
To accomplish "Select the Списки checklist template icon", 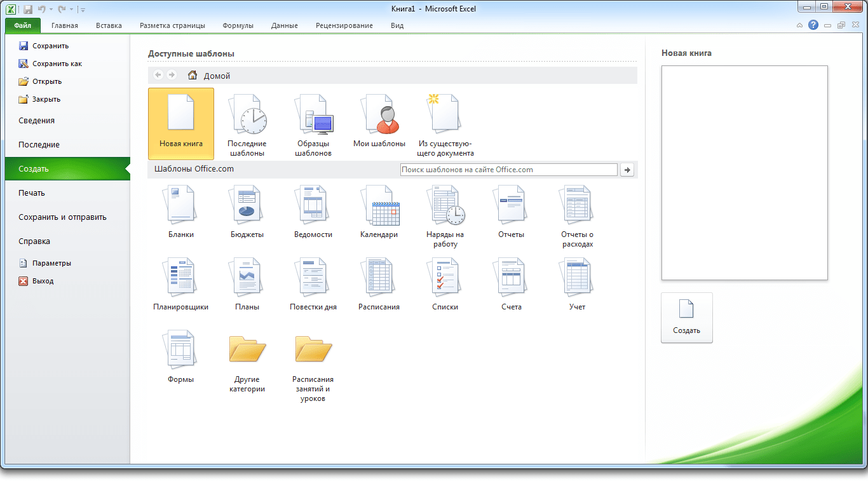I will [x=445, y=278].
